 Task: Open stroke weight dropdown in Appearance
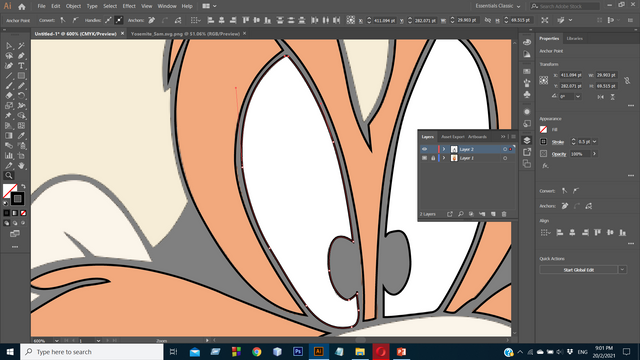(x=595, y=142)
